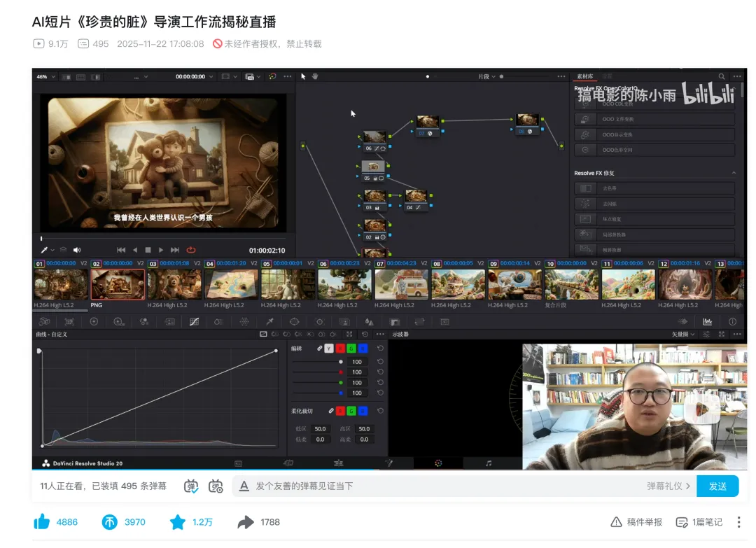Toggle the red R button in 柔化裁切

point(340,411)
